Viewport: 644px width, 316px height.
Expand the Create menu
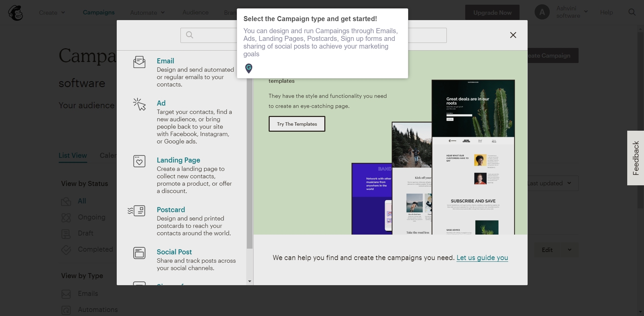52,13
